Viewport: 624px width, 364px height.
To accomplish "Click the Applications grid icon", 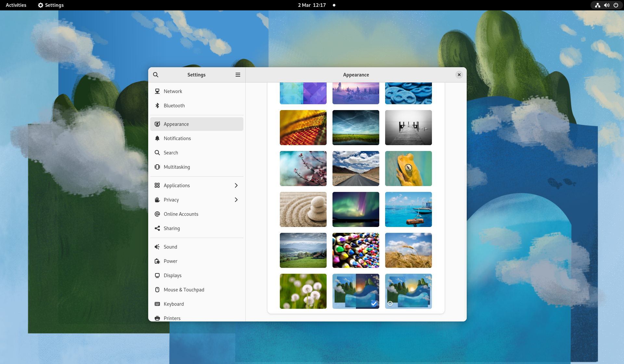I will (x=157, y=185).
